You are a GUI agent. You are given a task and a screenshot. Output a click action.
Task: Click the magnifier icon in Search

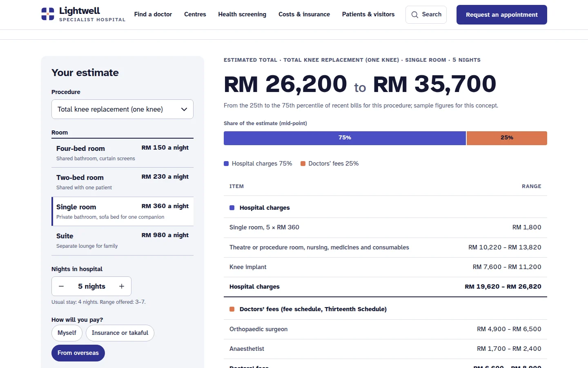point(415,15)
